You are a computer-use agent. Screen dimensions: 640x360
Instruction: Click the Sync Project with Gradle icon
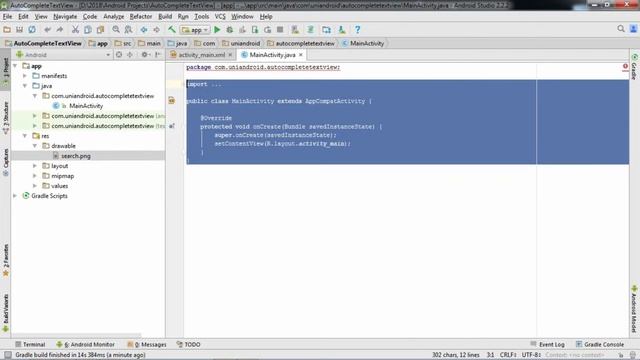311,29
